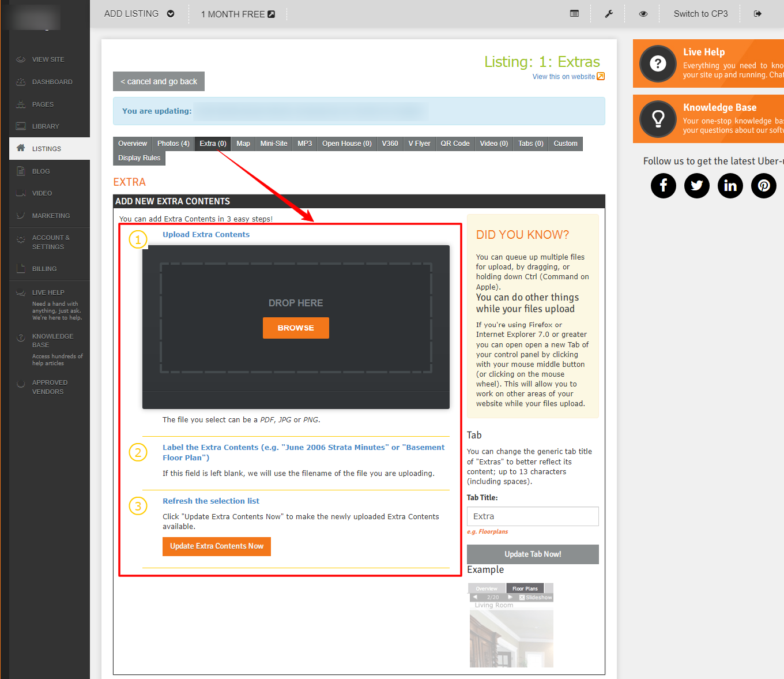Switch to the Video (0) tab
The width and height of the screenshot is (784, 679).
point(493,144)
